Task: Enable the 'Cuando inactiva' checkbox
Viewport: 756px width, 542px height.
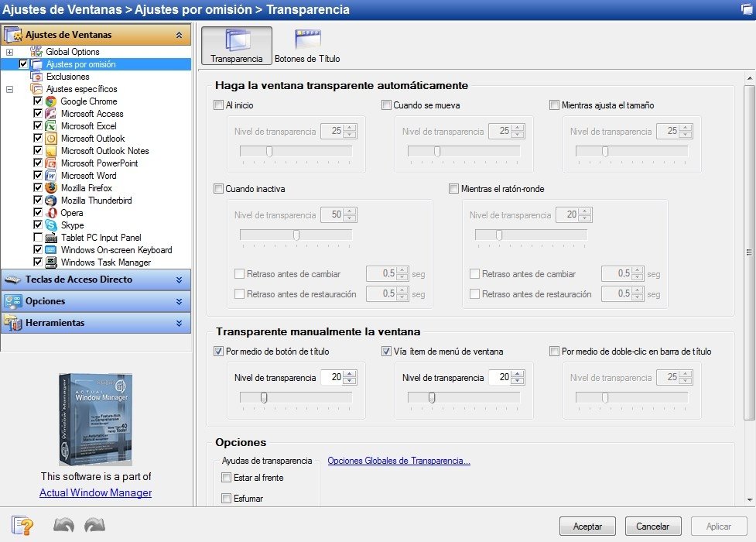Action: coord(219,188)
